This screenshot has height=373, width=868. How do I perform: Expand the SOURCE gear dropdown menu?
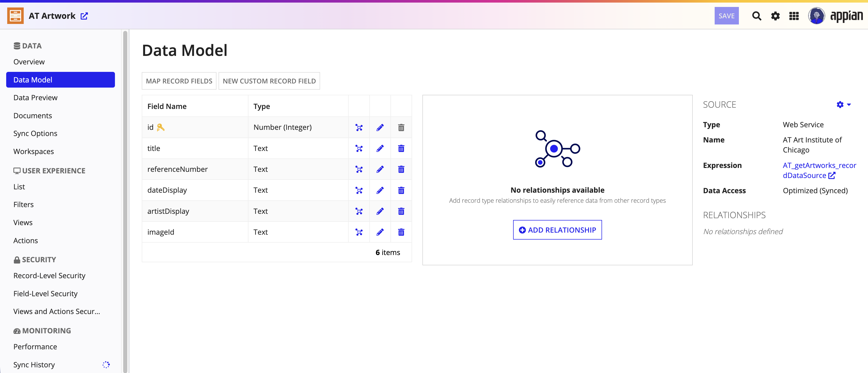844,105
